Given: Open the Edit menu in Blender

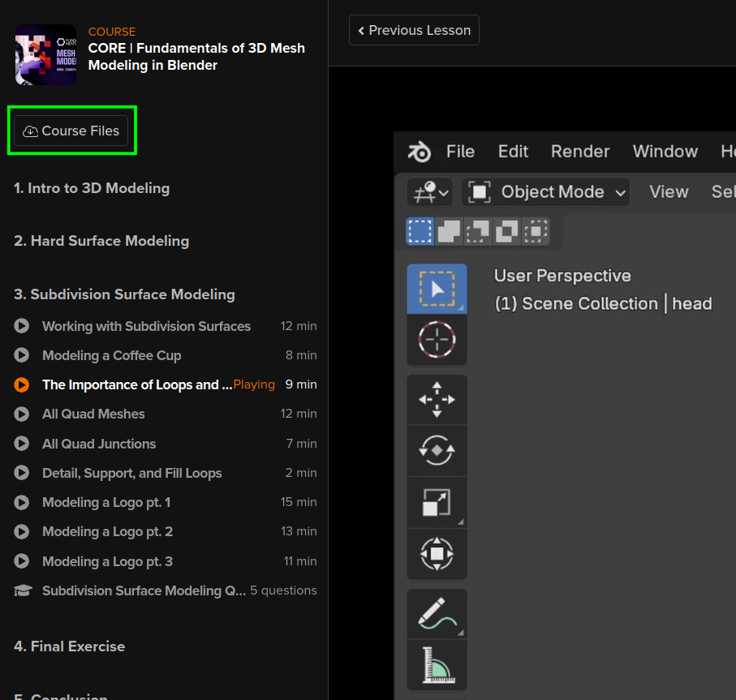Looking at the screenshot, I should pos(513,152).
